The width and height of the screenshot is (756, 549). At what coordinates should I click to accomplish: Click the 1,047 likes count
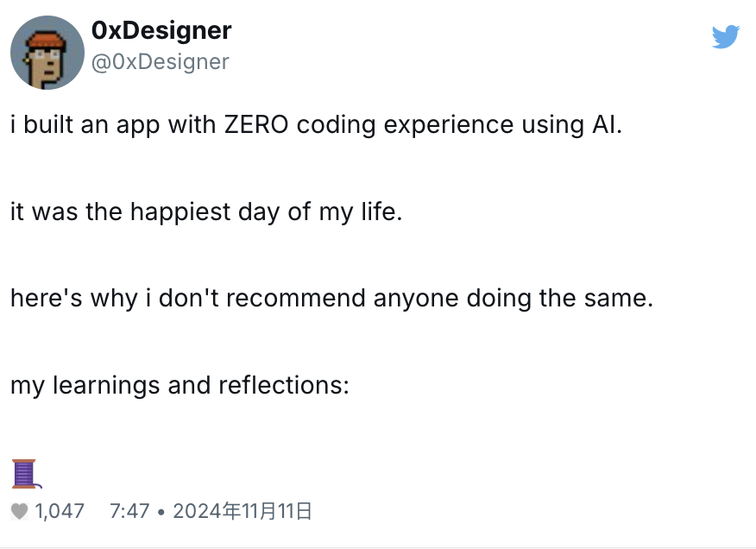pyautogui.click(x=60, y=511)
